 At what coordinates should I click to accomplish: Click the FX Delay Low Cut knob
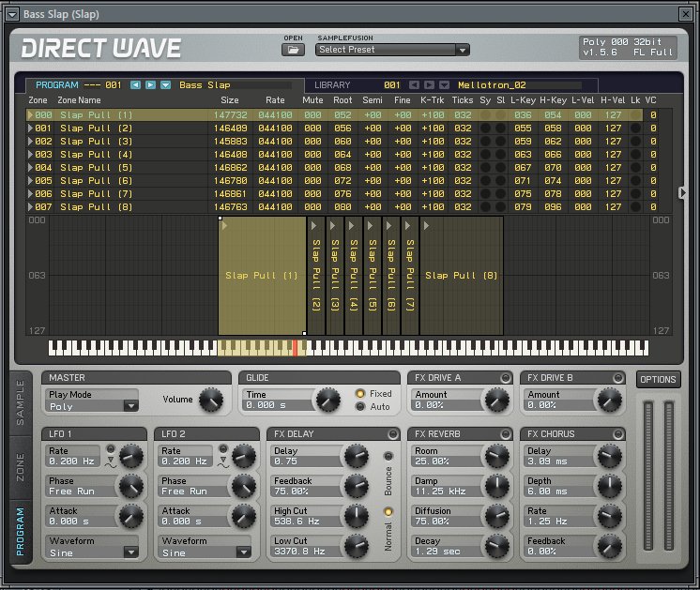[357, 546]
